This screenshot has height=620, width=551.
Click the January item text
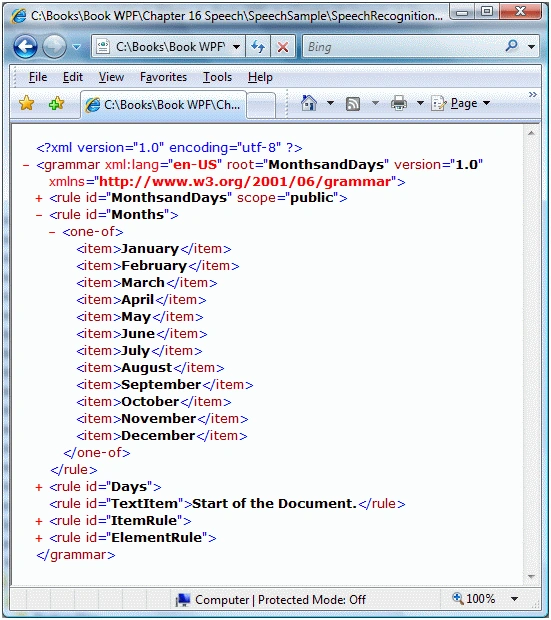[x=150, y=249]
